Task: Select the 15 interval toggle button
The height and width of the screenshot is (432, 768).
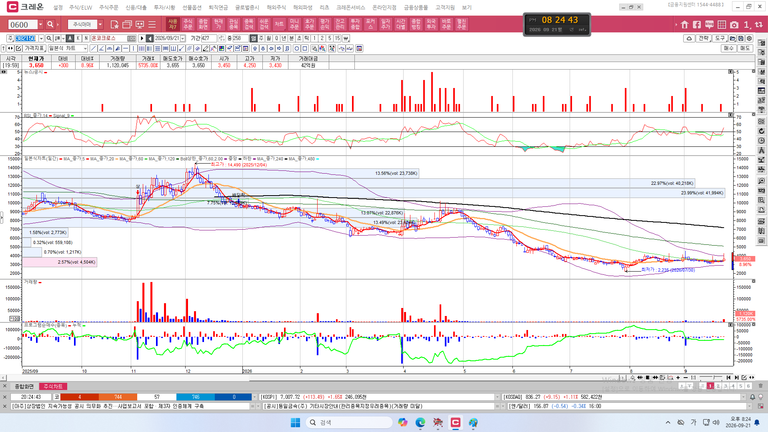Action: (337, 38)
